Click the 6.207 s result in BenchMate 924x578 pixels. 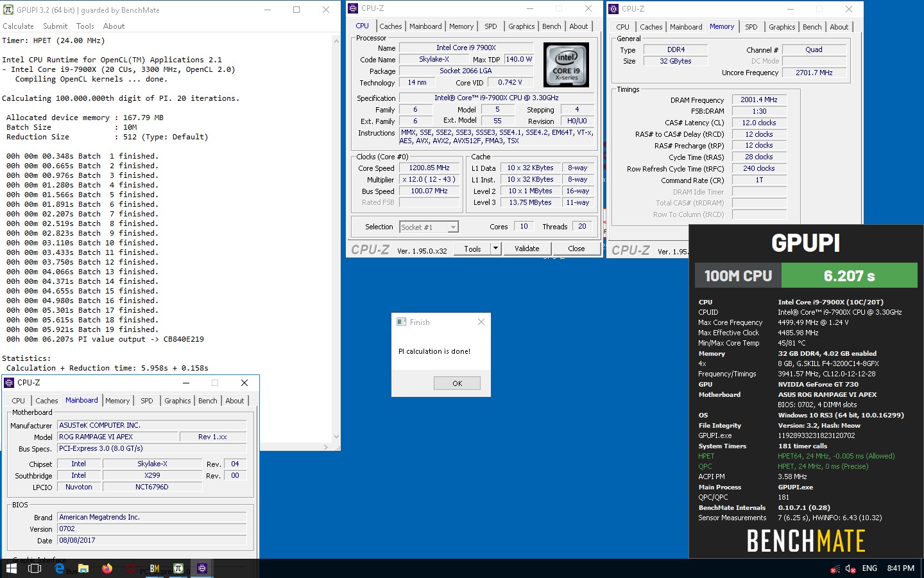click(x=850, y=276)
